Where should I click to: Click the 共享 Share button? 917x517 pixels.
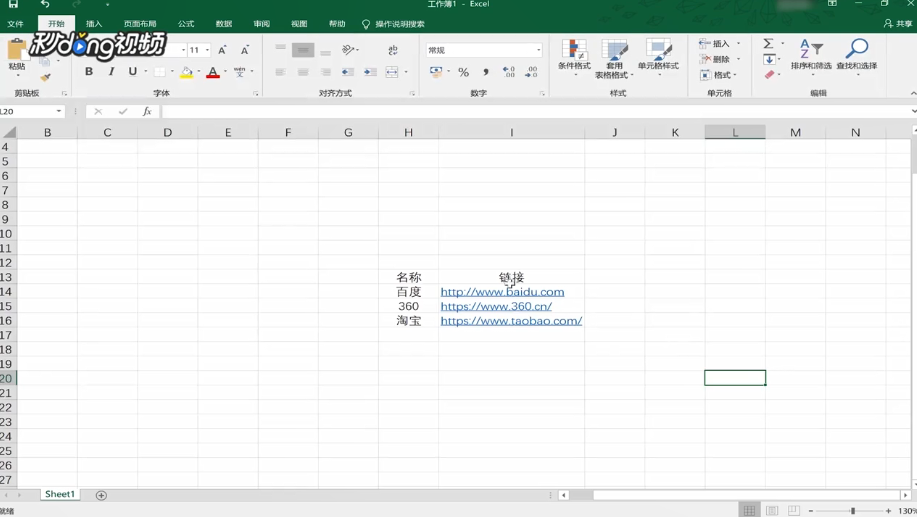(x=899, y=24)
